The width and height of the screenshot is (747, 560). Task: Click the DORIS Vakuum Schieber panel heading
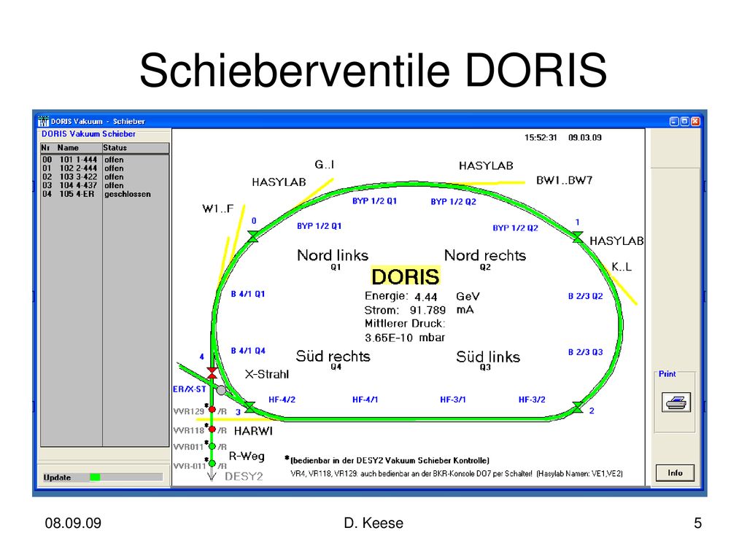click(x=88, y=134)
